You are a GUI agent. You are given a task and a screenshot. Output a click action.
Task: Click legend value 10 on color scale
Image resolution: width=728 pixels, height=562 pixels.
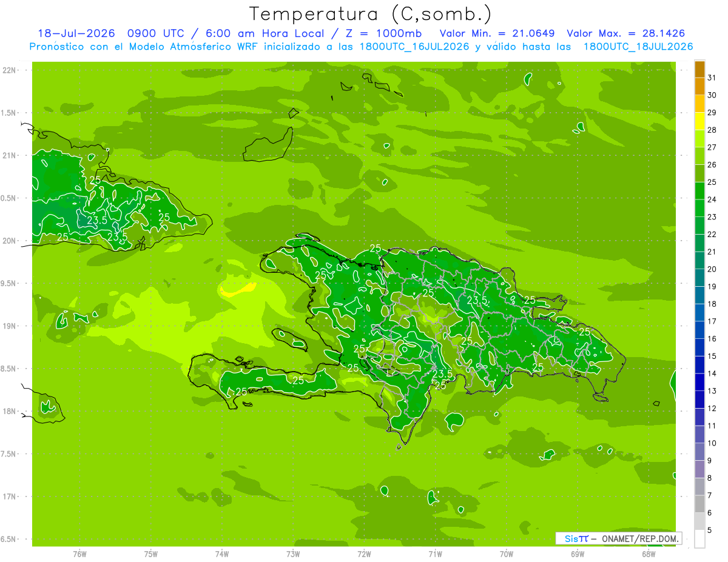(x=712, y=443)
